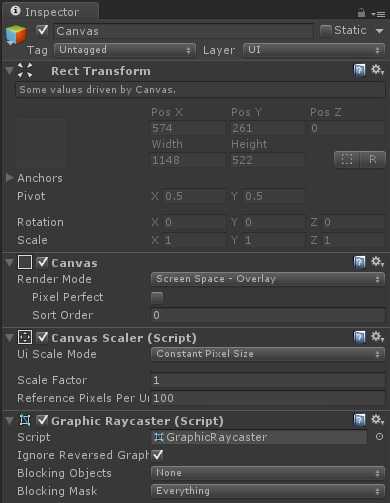390x503 pixels.
Task: Open Graphic Raycaster gear settings menu
Action: pos(377,420)
